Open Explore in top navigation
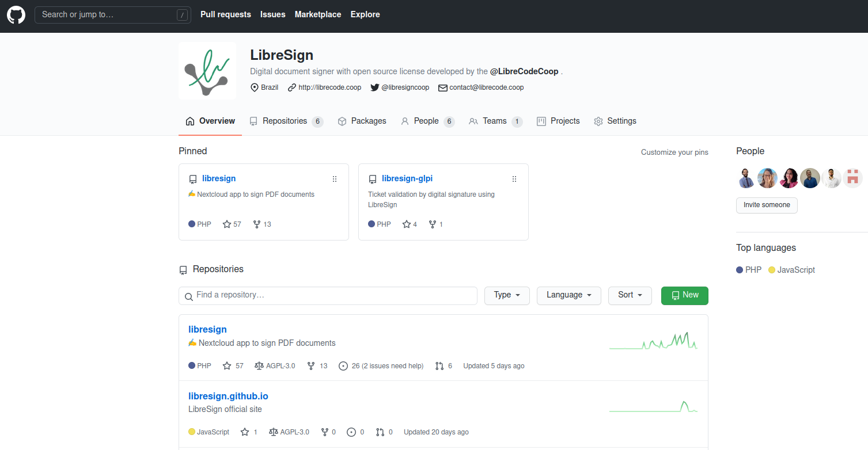 tap(365, 14)
